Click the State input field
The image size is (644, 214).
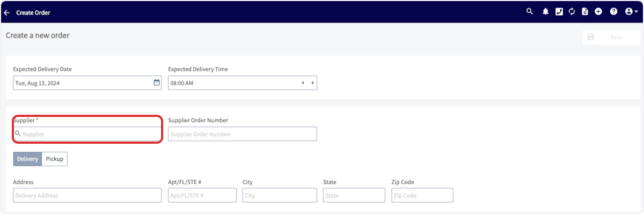coord(354,195)
